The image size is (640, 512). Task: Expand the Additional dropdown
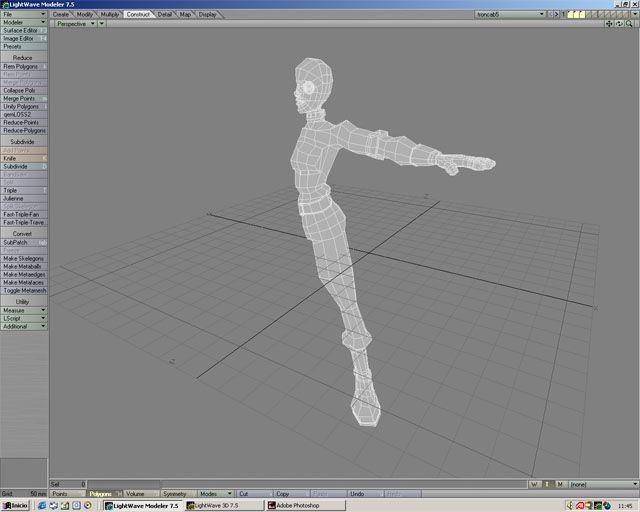click(x=24, y=326)
